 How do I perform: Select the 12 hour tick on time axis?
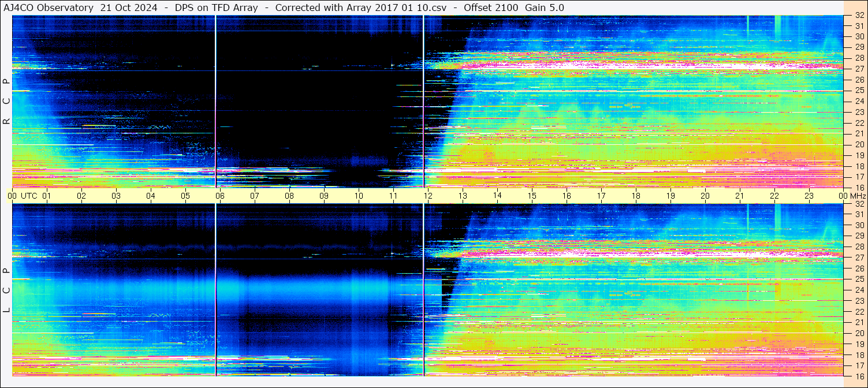(427, 196)
